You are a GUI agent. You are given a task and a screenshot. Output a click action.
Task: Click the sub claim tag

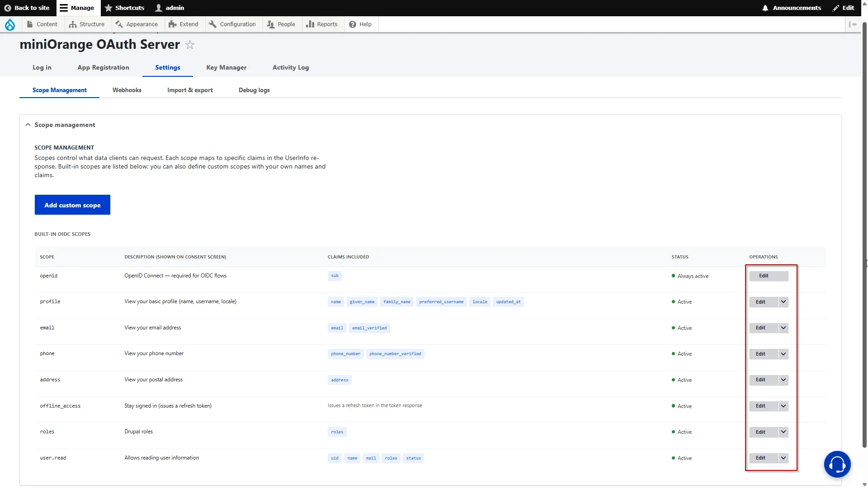(335, 276)
